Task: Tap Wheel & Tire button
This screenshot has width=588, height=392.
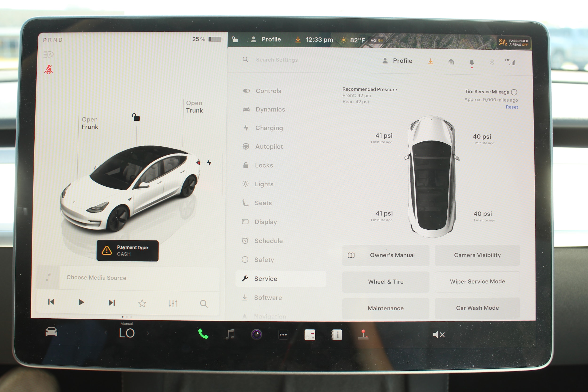Action: 385,282
